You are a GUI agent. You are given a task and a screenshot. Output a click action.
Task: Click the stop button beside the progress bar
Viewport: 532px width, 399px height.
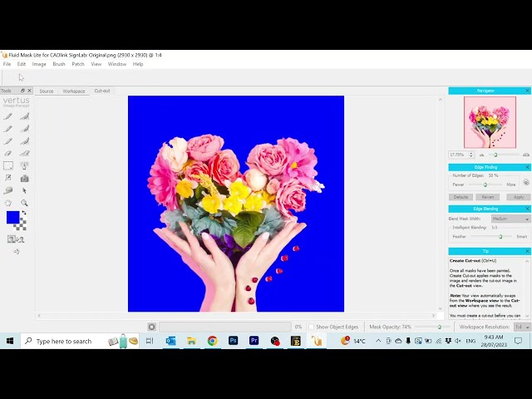(x=151, y=327)
